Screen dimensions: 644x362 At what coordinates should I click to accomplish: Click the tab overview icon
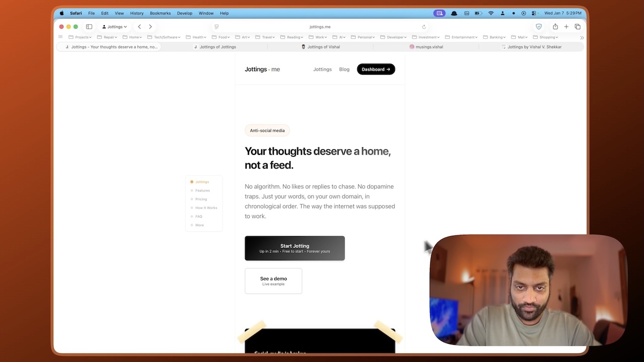[x=578, y=26]
